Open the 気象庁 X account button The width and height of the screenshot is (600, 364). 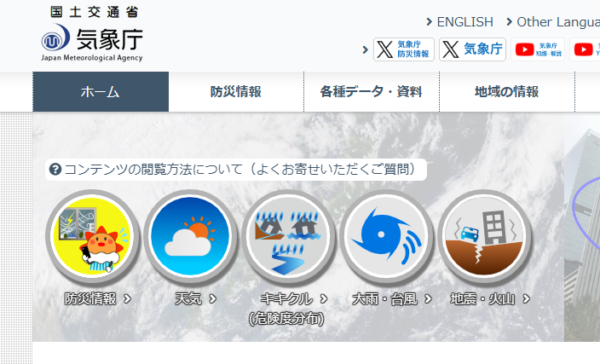click(x=472, y=49)
